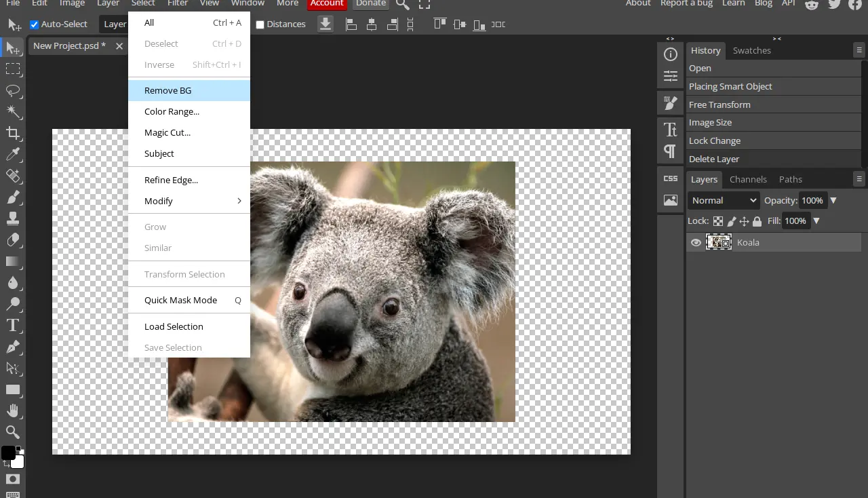
Task: Select the Move tool
Action: (12, 47)
